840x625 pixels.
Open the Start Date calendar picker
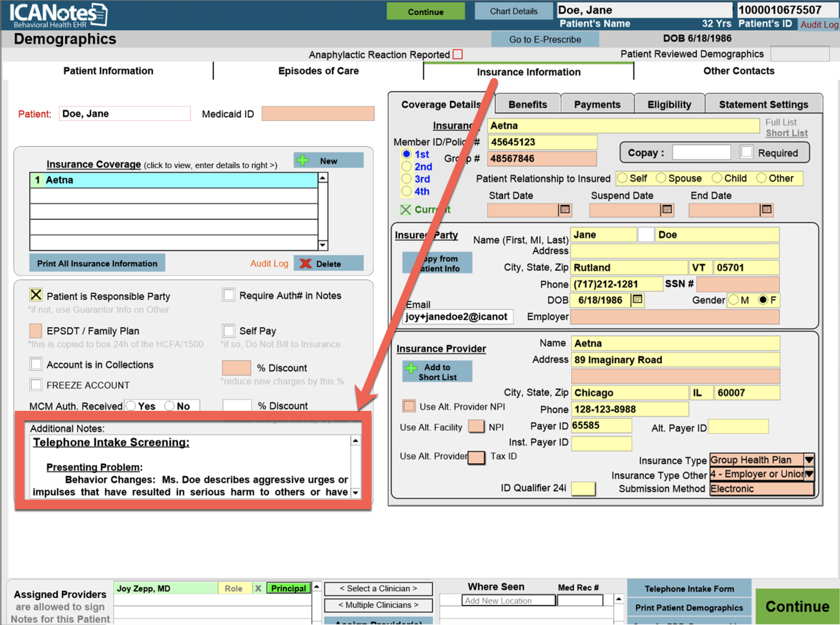565,210
